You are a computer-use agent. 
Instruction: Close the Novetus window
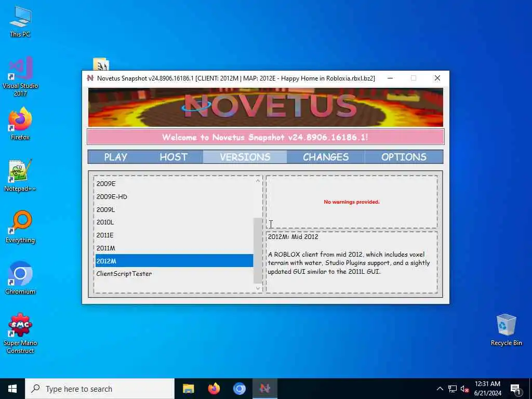pyautogui.click(x=437, y=78)
